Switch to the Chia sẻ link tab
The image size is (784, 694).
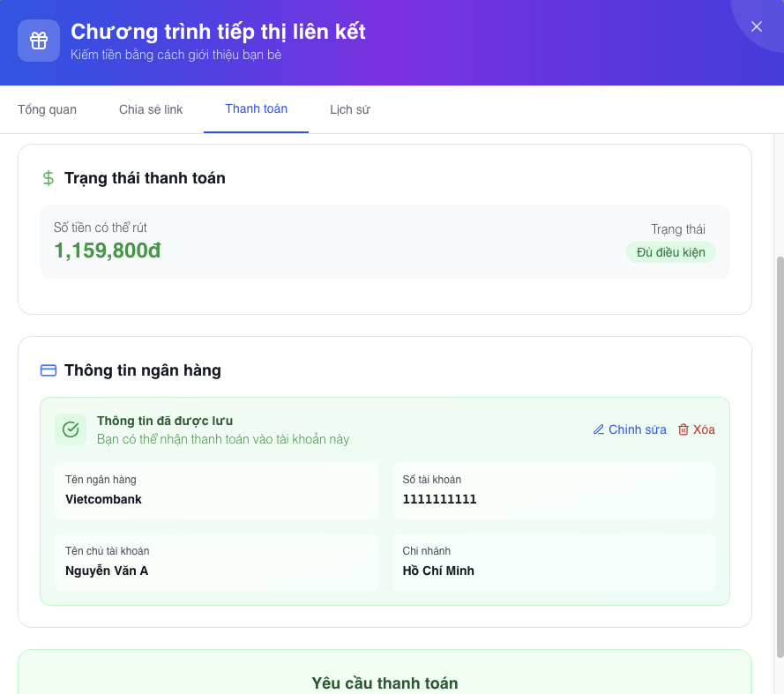(x=151, y=110)
